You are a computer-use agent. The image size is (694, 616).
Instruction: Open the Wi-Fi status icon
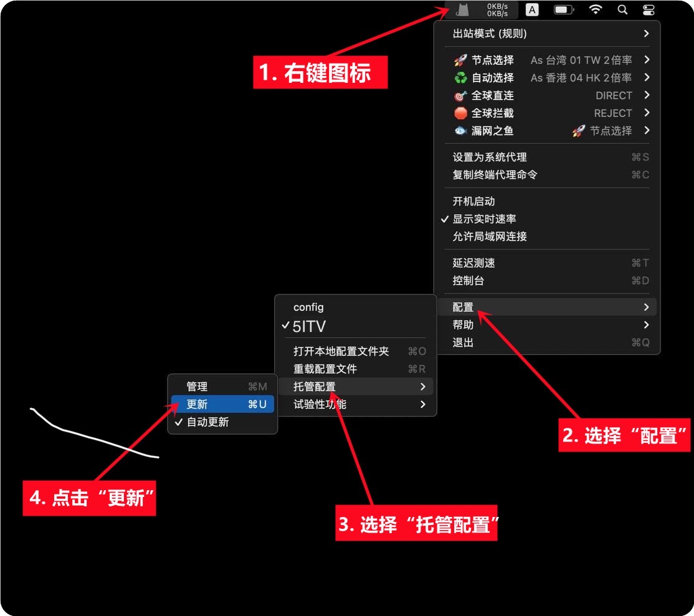596,10
